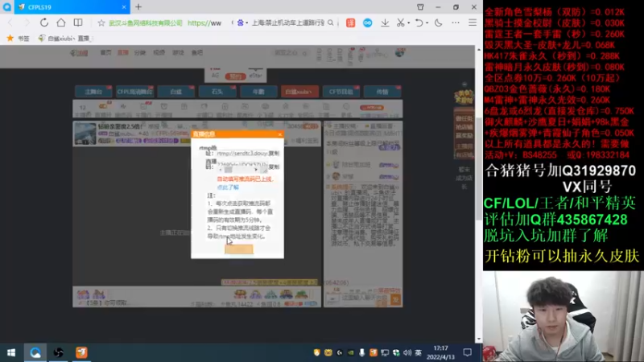Open the blue infinity extension icon
This screenshot has height=362, width=644.
coord(368,23)
